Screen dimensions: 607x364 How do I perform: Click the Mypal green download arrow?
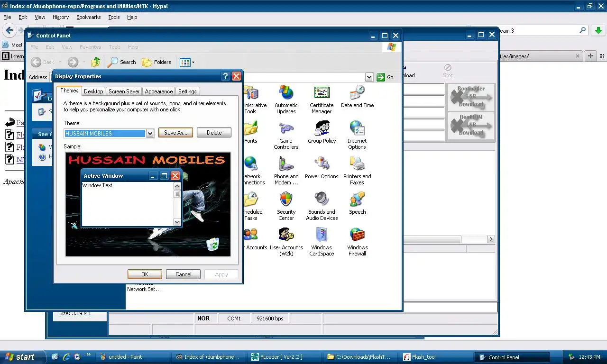[598, 30]
